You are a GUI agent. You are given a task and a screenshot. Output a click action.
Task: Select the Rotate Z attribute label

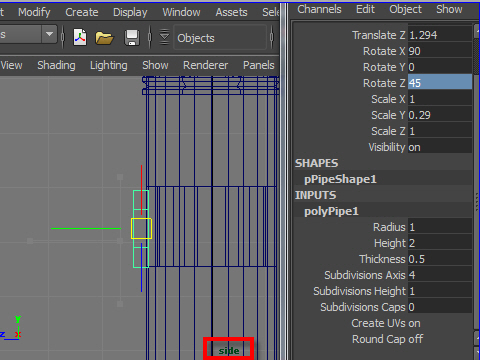click(384, 83)
